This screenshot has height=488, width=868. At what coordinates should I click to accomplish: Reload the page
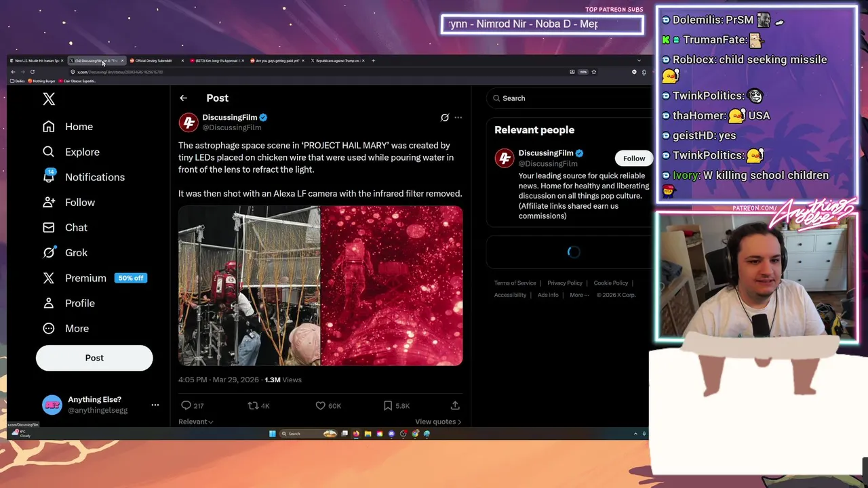32,72
